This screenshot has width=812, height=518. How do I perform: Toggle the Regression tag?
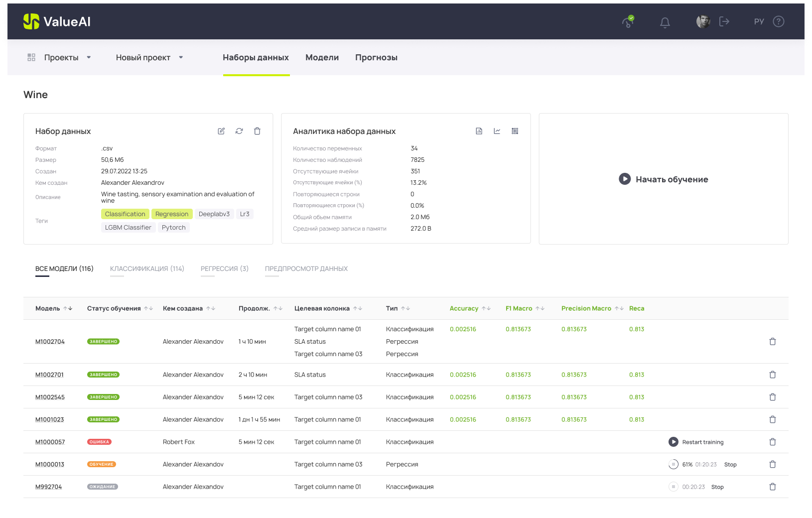tap(171, 214)
